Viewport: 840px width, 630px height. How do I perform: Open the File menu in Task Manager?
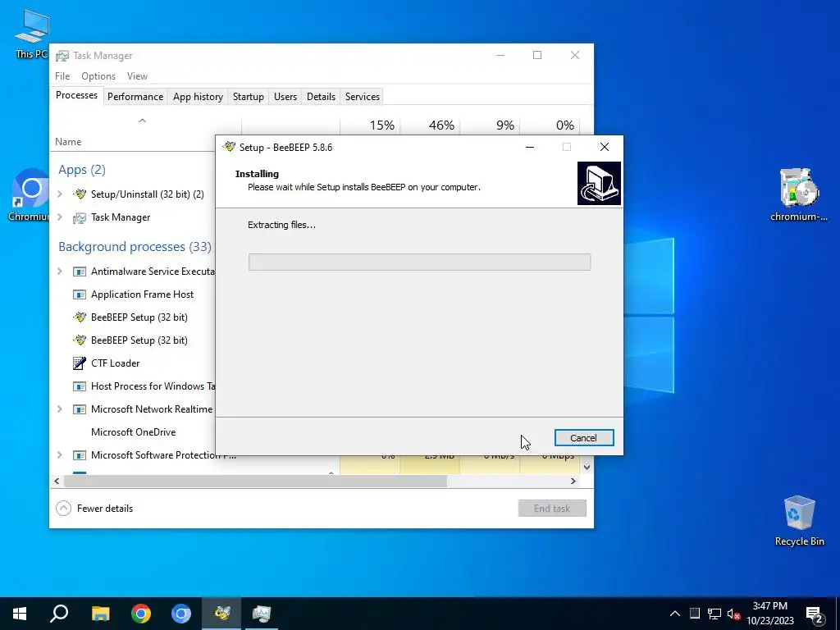tap(62, 76)
